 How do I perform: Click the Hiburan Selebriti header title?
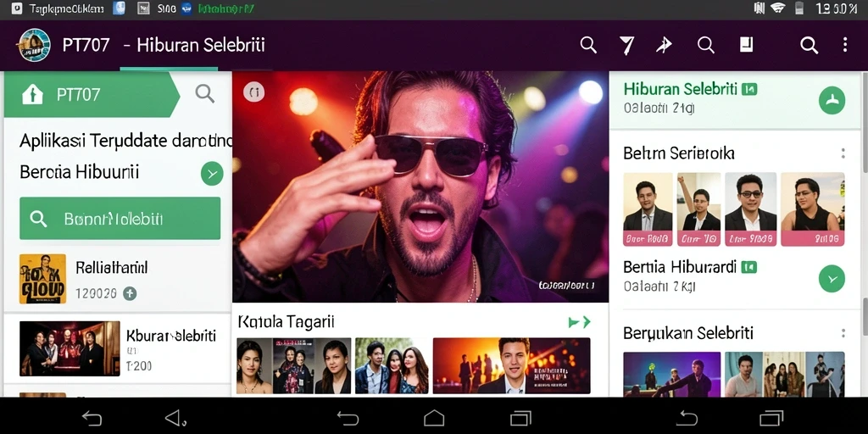(201, 45)
